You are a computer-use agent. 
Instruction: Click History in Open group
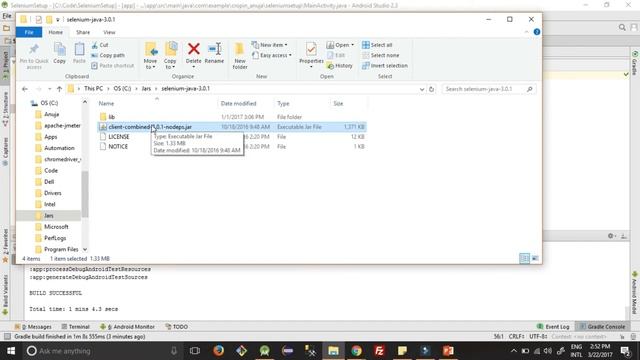click(340, 66)
